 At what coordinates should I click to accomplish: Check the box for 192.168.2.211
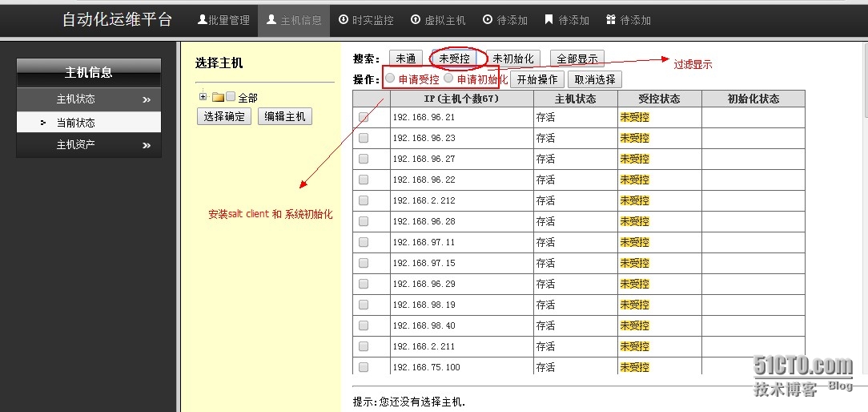[364, 346]
